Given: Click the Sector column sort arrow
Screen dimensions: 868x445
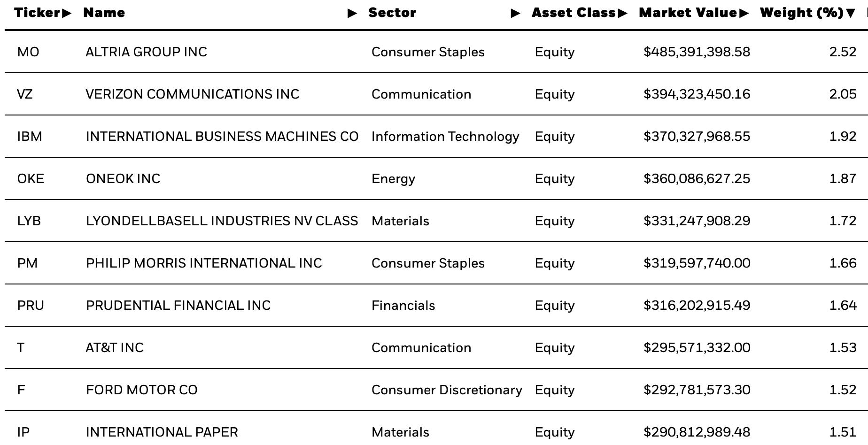Looking at the screenshot, I should click(515, 13).
